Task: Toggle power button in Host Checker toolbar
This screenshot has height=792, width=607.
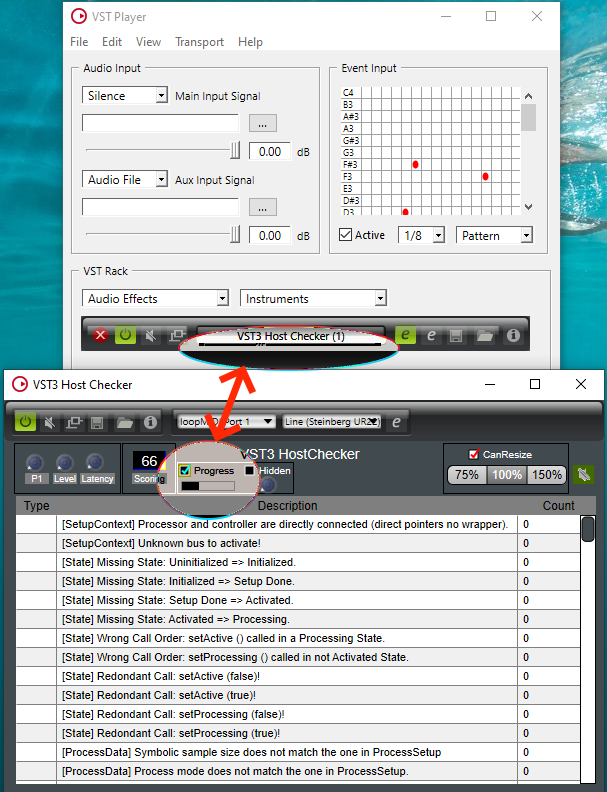Action: [x=25, y=422]
